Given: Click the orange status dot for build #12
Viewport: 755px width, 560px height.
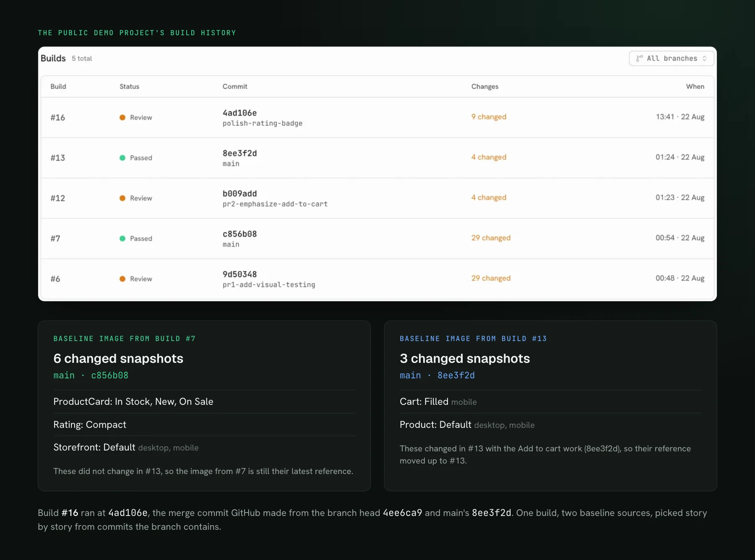Looking at the screenshot, I should tap(122, 198).
